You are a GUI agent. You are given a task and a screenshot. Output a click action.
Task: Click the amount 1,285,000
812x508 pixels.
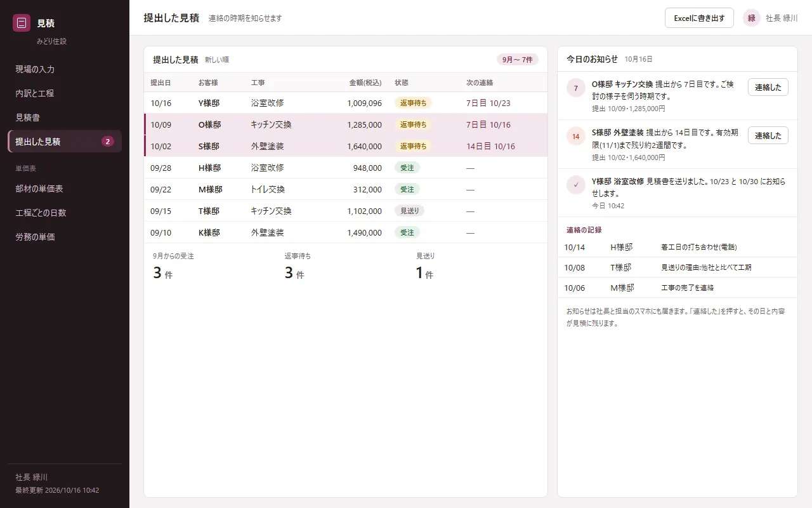click(365, 124)
